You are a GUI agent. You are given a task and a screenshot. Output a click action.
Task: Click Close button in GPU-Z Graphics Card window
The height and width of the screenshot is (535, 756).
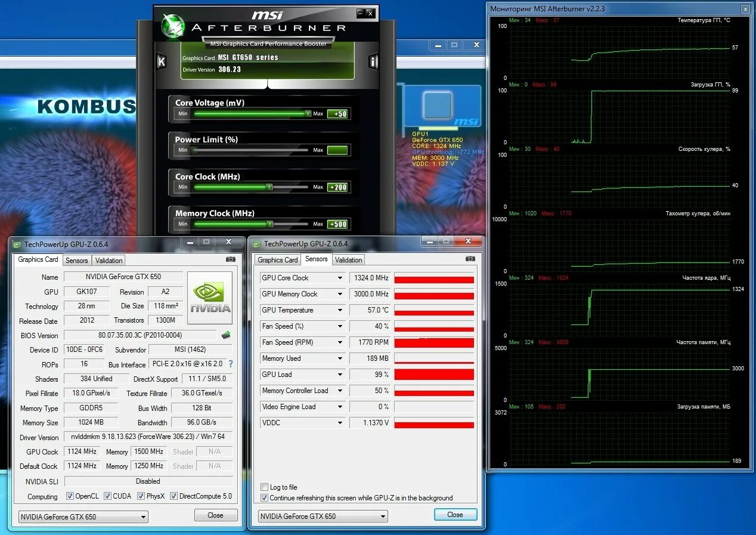[x=216, y=515]
